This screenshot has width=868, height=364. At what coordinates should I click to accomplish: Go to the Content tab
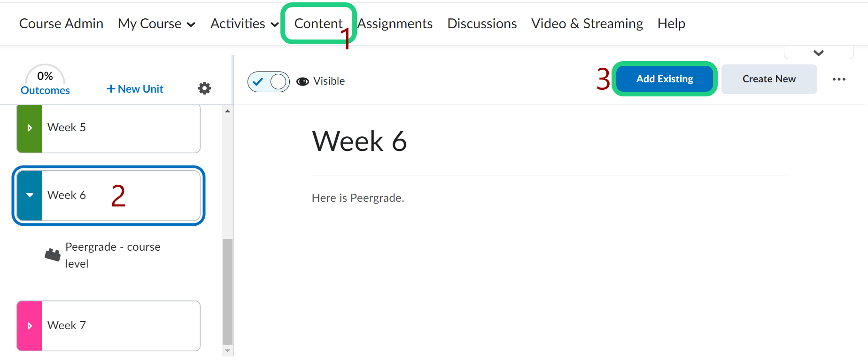(318, 24)
